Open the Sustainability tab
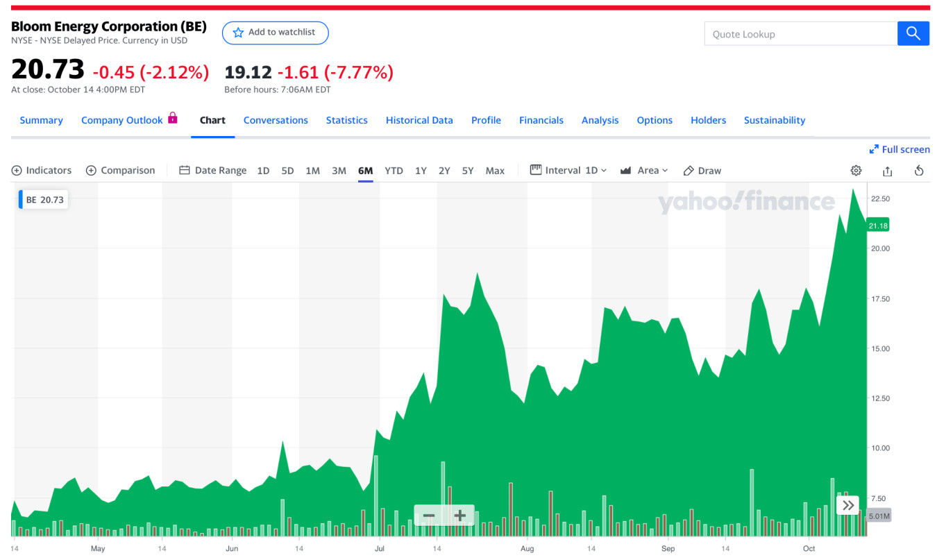This screenshot has height=560, width=937. coord(775,120)
